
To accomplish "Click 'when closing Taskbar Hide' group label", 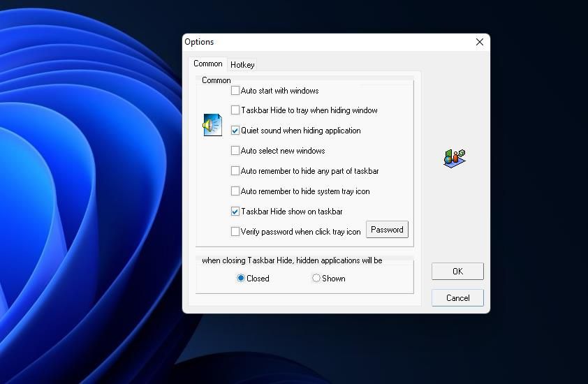I will [292, 260].
